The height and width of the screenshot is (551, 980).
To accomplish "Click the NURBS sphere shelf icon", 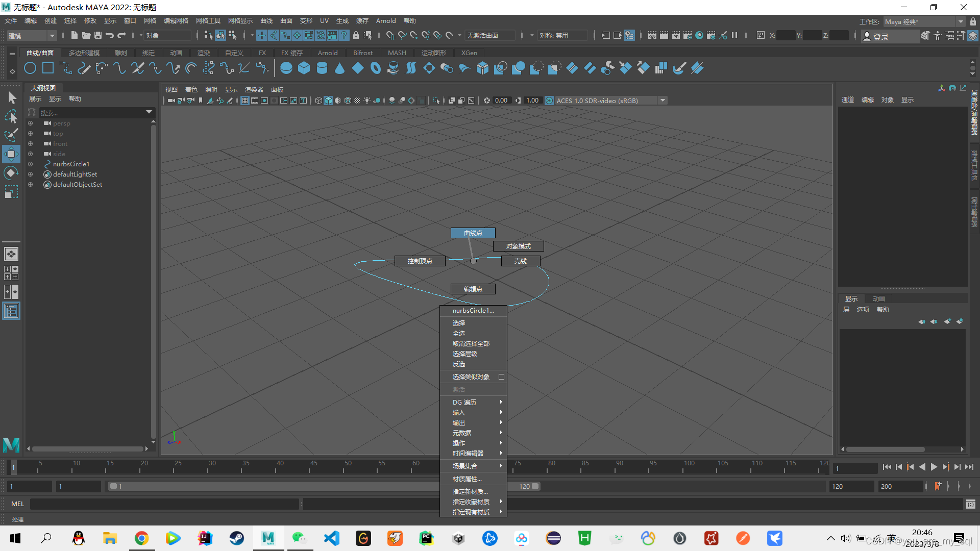I will pos(286,68).
